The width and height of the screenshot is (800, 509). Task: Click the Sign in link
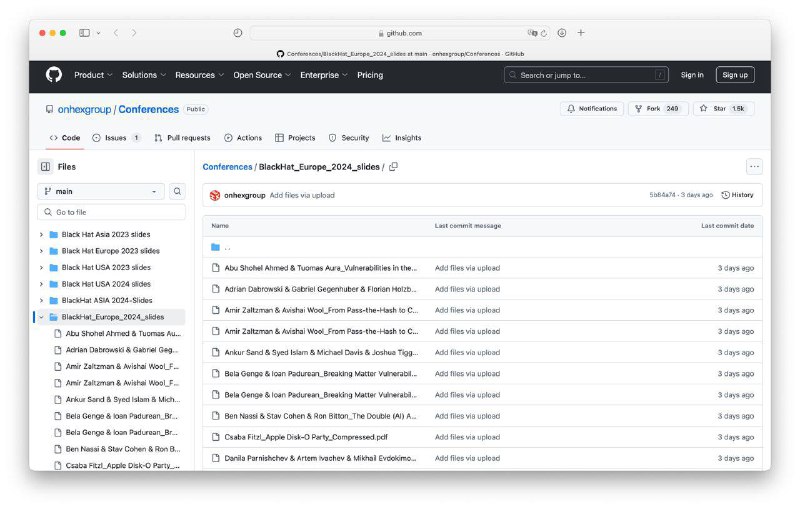click(x=692, y=75)
